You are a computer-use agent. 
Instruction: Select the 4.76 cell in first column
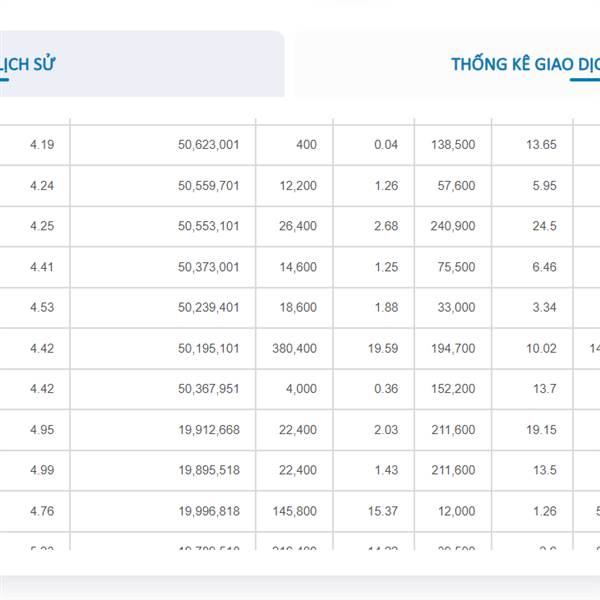tap(42, 512)
